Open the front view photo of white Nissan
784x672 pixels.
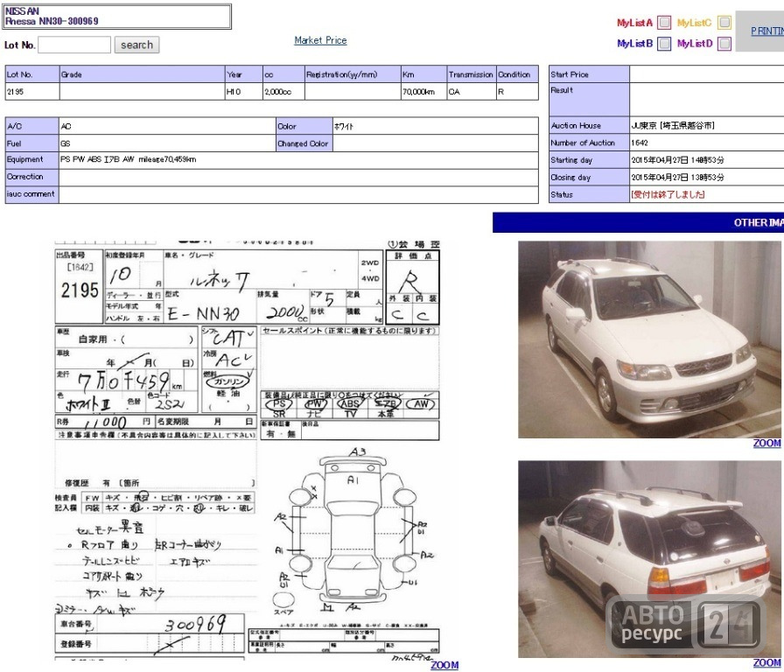(x=649, y=339)
